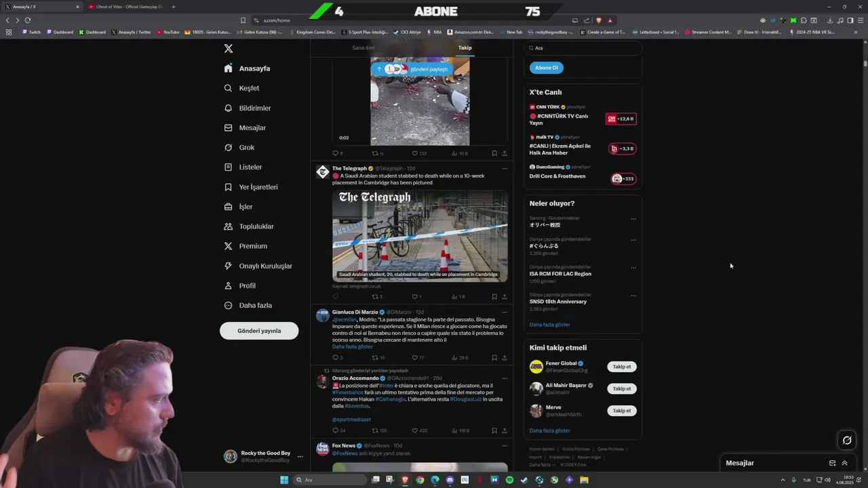Switch to the Sana özel tab

pos(363,48)
